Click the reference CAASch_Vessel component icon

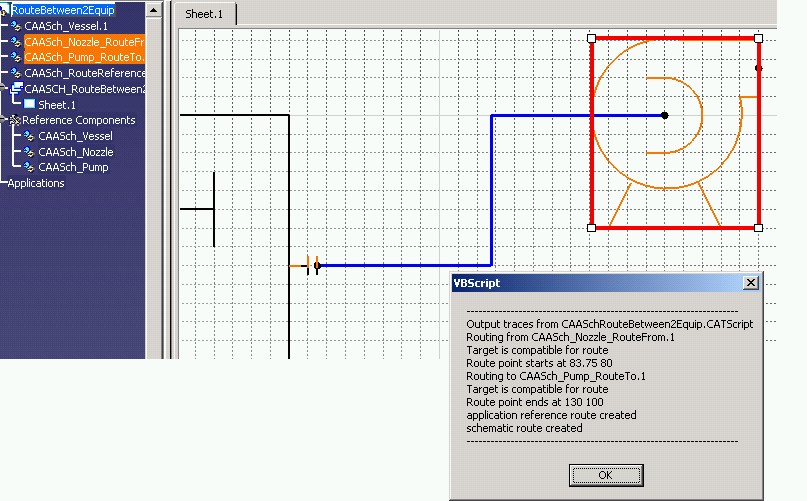pos(29,136)
